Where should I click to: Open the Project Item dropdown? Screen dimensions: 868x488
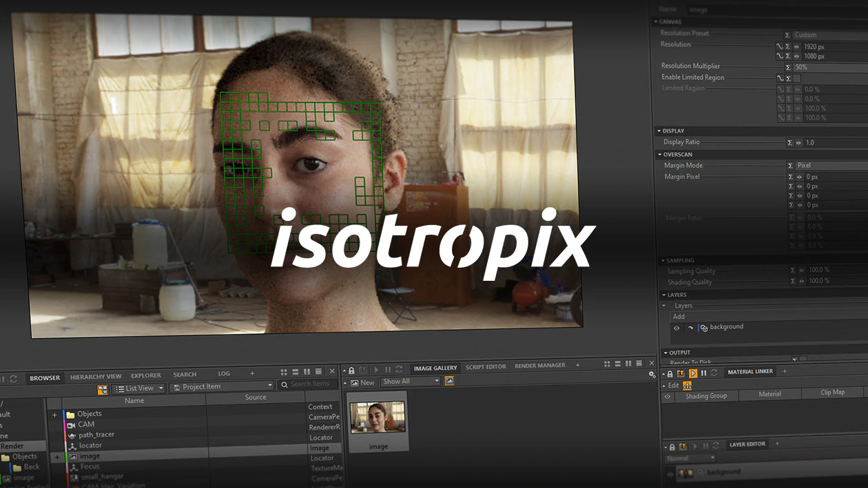pos(222,388)
